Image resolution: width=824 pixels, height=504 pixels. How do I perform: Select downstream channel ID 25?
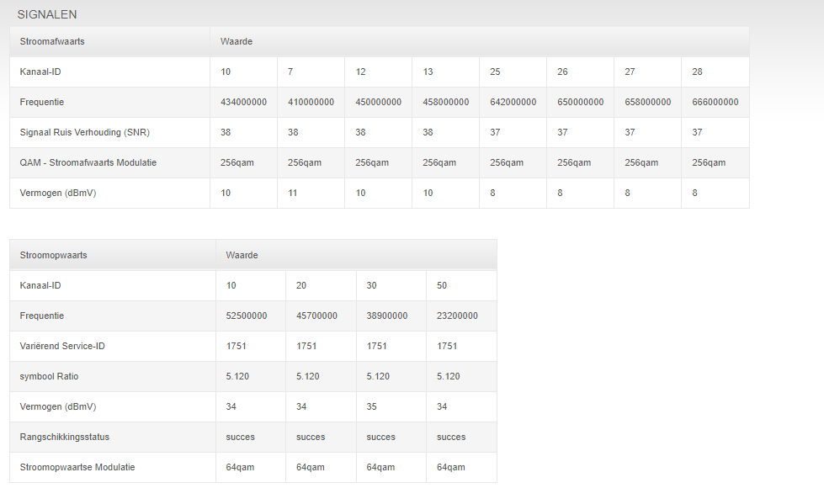(495, 72)
